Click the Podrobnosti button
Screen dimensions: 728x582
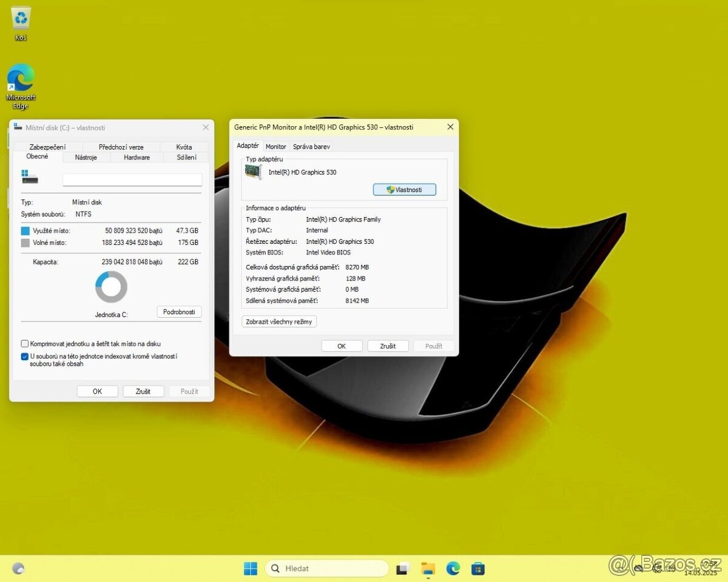(x=179, y=312)
